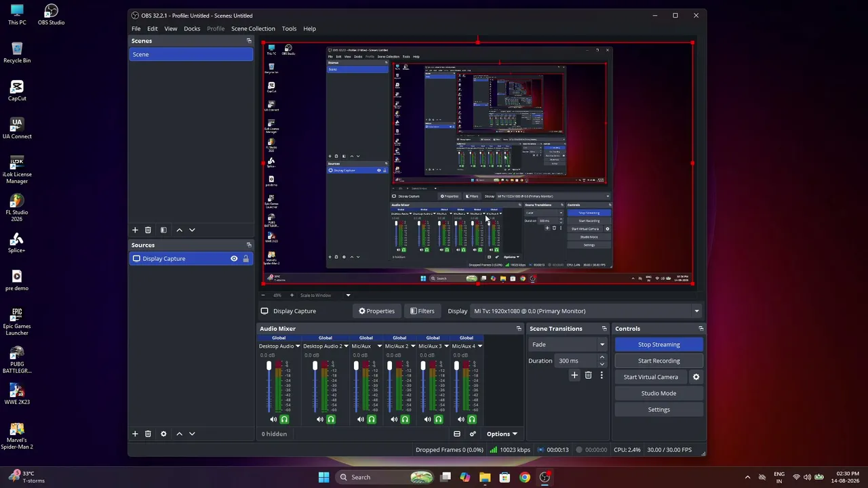Click Start Virtual Camera
Viewport: 868px width, 488px height.
pos(651,377)
